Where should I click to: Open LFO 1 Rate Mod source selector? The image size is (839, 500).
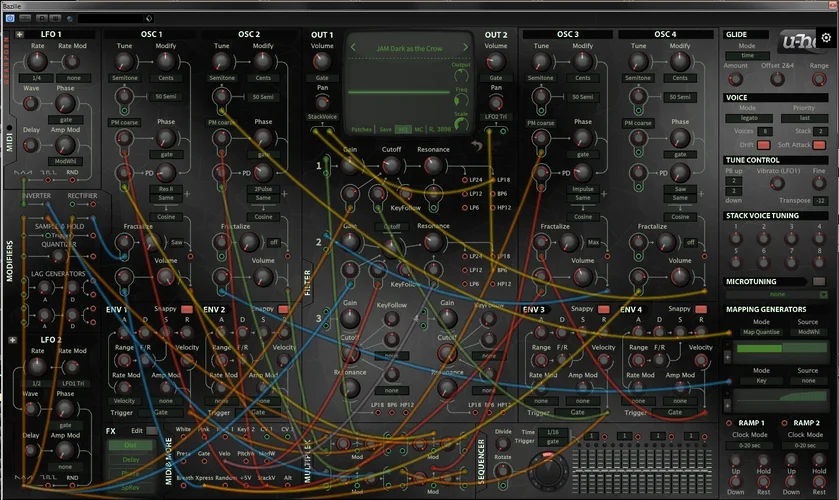[72, 77]
